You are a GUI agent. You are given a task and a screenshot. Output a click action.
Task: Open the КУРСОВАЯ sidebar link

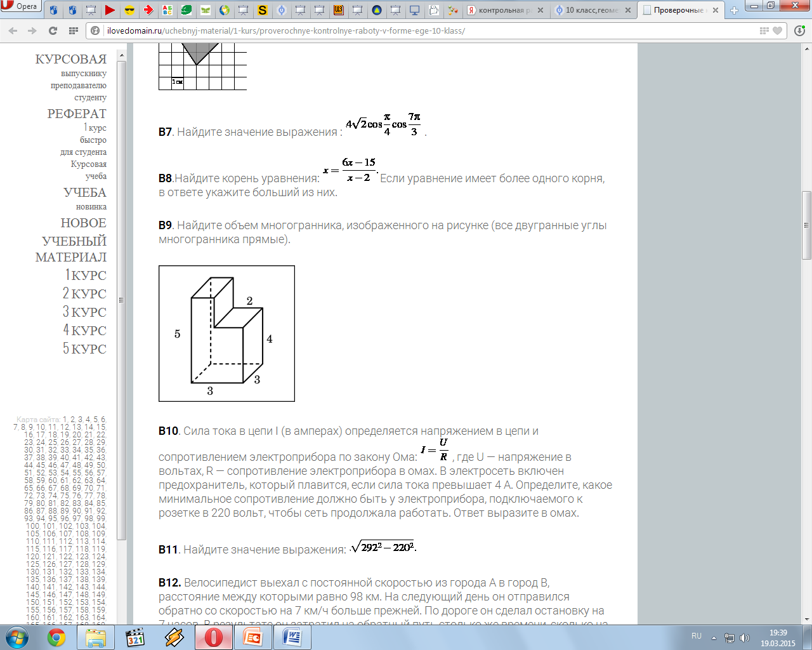pyautogui.click(x=71, y=59)
